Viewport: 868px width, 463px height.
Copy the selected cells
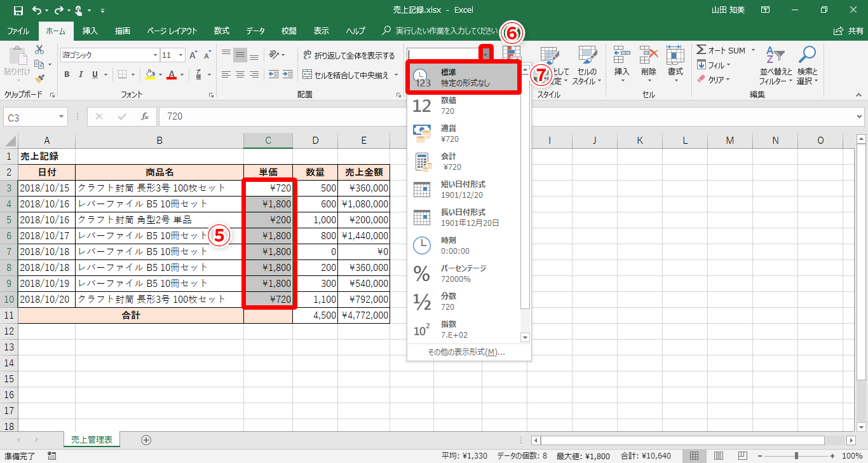tap(39, 64)
